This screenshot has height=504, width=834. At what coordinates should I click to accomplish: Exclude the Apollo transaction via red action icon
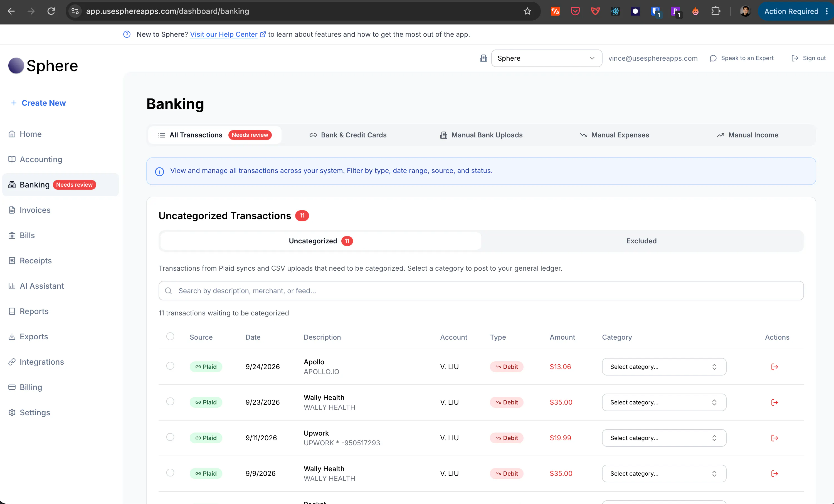coord(774,367)
